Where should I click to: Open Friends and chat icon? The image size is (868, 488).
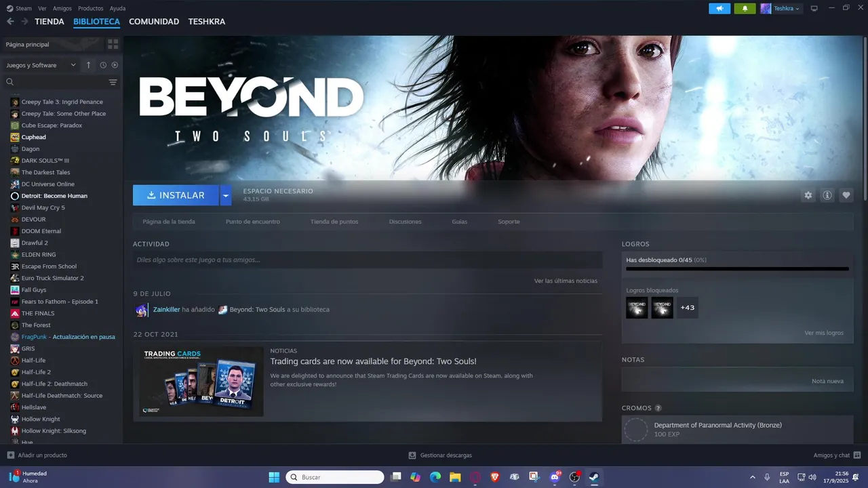857,455
